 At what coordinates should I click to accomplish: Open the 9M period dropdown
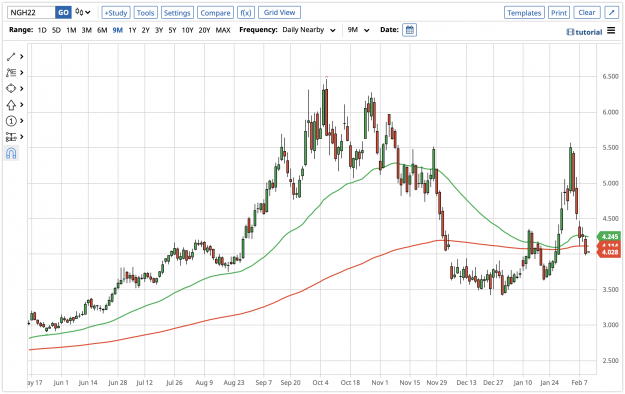tap(358, 30)
